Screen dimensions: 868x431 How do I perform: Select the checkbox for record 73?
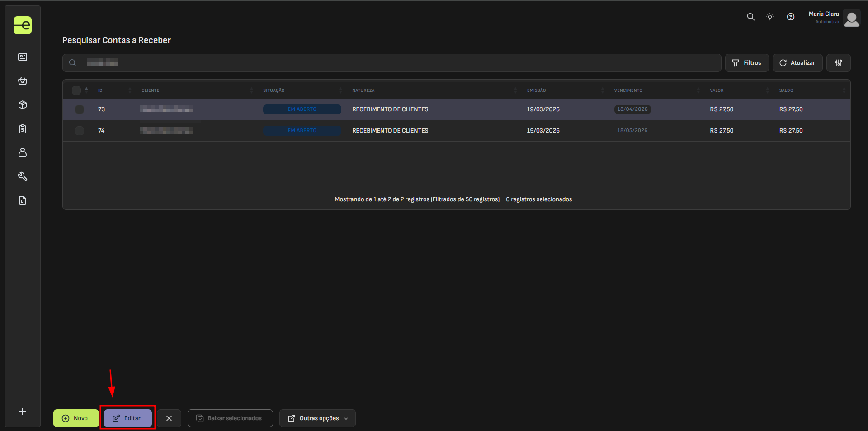tap(80, 109)
